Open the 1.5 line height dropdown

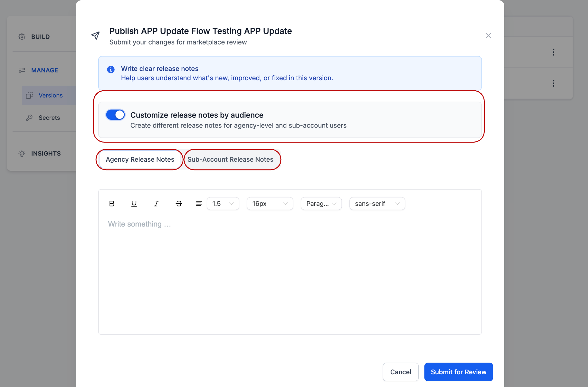tap(223, 204)
